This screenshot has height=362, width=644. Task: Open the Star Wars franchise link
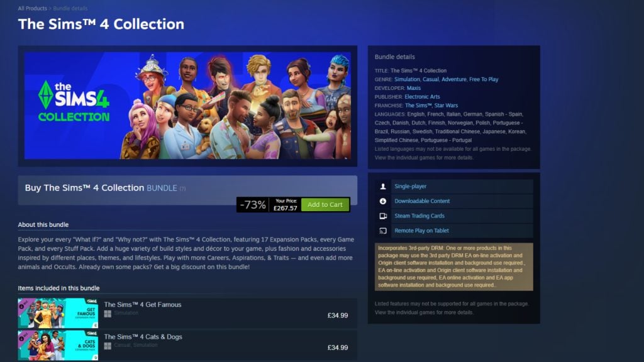pos(446,106)
